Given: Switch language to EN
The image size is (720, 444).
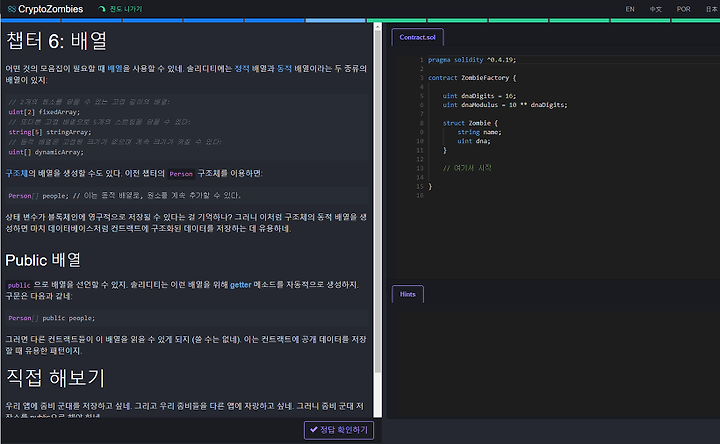Looking at the screenshot, I should (x=630, y=9).
